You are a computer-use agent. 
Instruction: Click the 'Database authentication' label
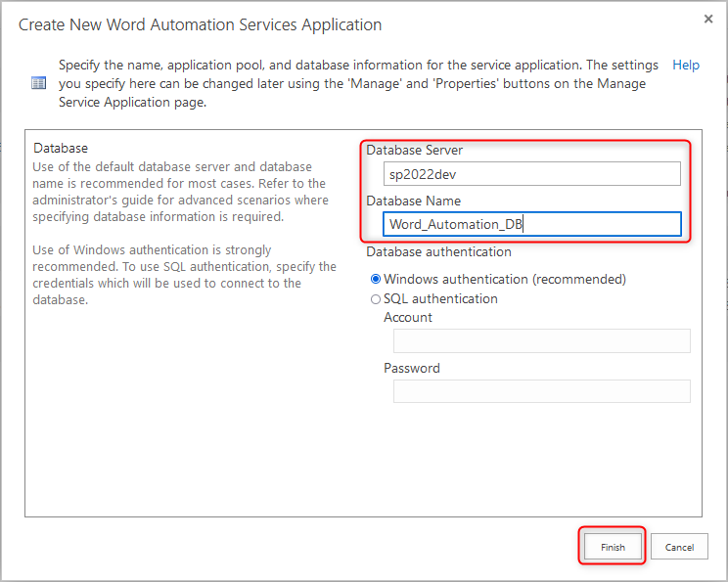(438, 252)
